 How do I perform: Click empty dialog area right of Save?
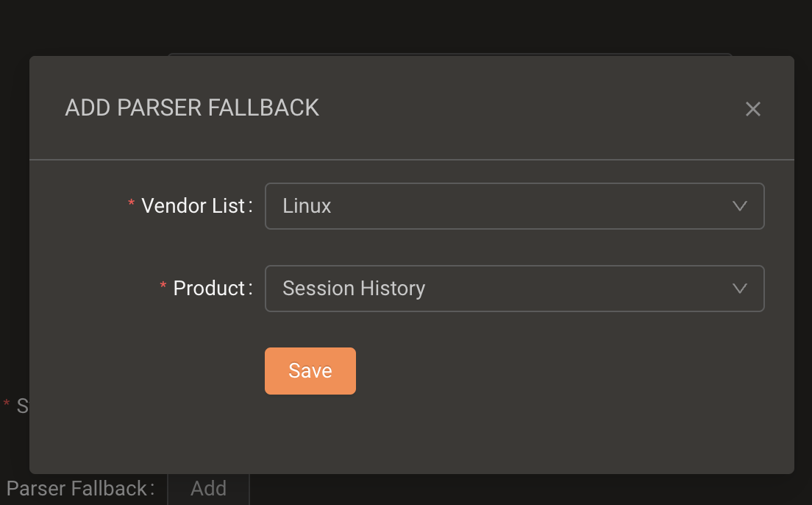[x=559, y=371]
